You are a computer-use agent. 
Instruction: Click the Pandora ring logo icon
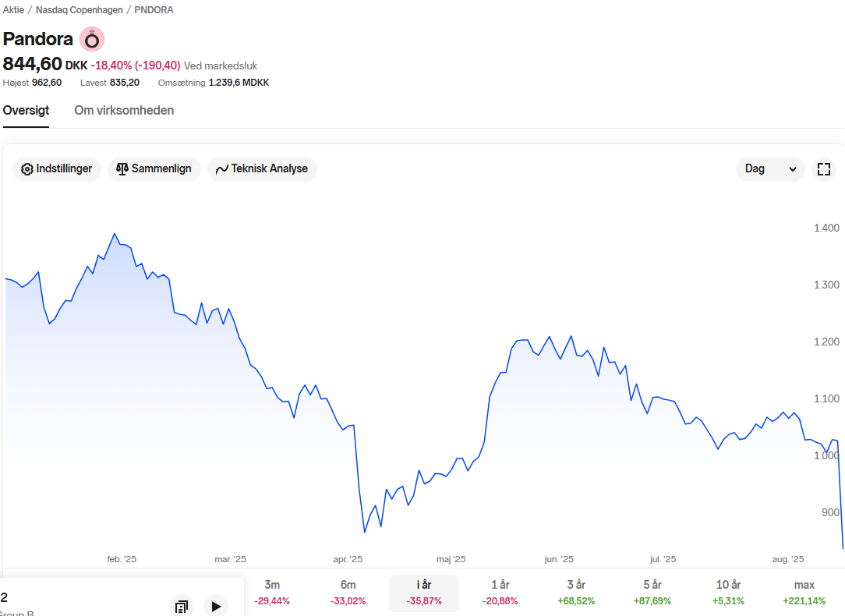pos(92,39)
